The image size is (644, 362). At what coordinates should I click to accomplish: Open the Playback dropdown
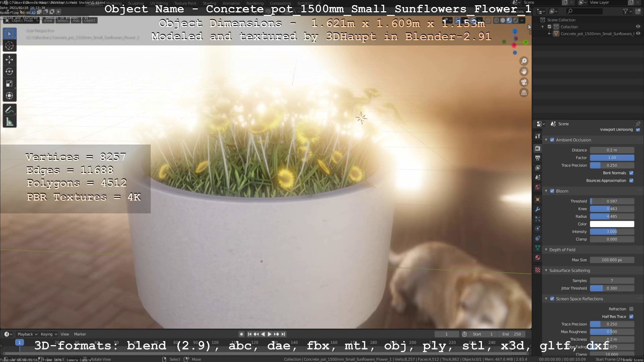point(27,334)
